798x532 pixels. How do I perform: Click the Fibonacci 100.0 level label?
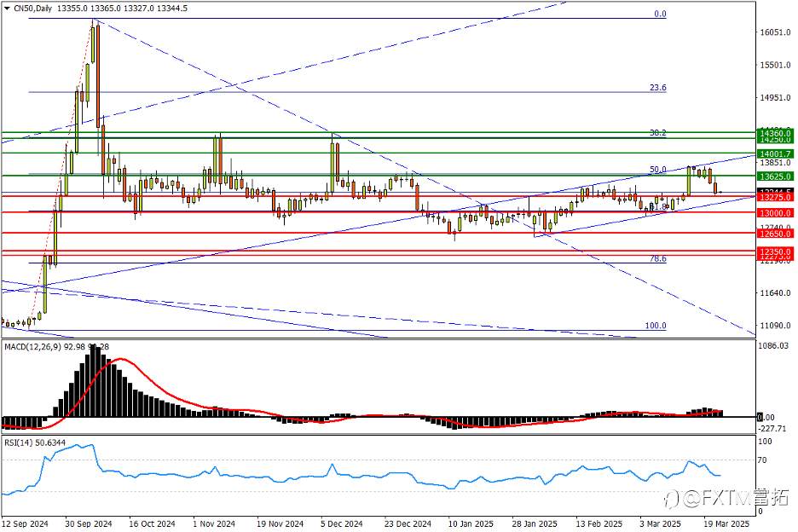point(656,326)
